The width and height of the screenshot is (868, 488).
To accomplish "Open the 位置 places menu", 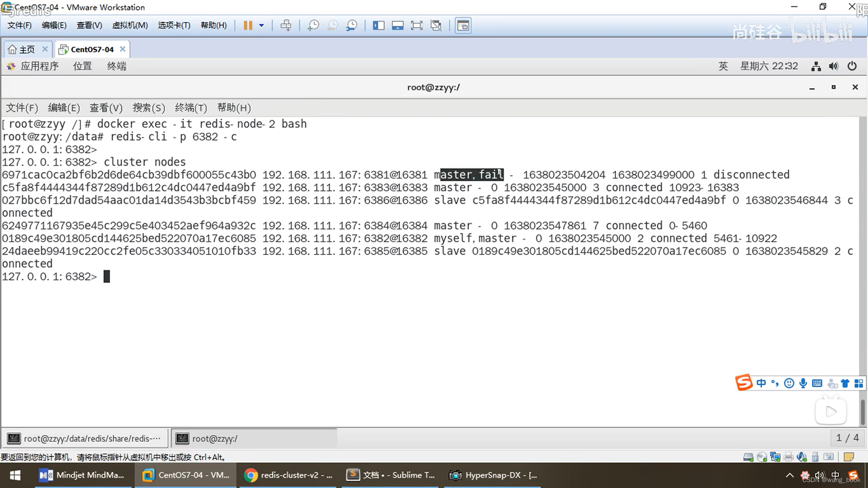I will tap(82, 66).
